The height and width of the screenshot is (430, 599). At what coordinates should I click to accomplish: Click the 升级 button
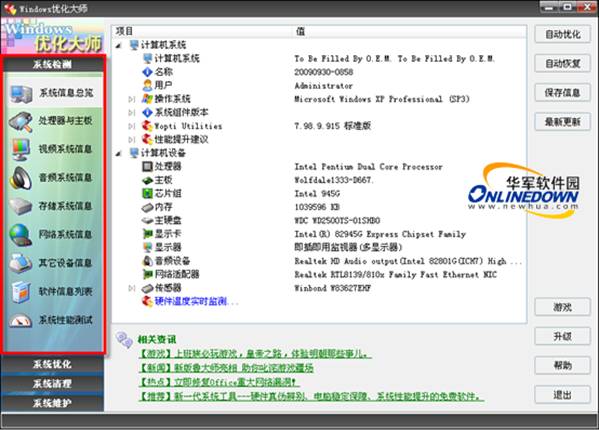coord(562,336)
